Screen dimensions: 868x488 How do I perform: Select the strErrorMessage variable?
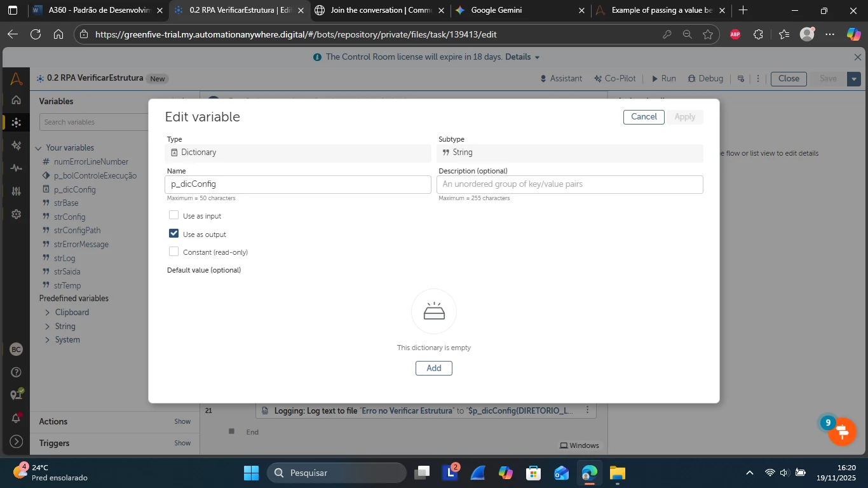[81, 244]
